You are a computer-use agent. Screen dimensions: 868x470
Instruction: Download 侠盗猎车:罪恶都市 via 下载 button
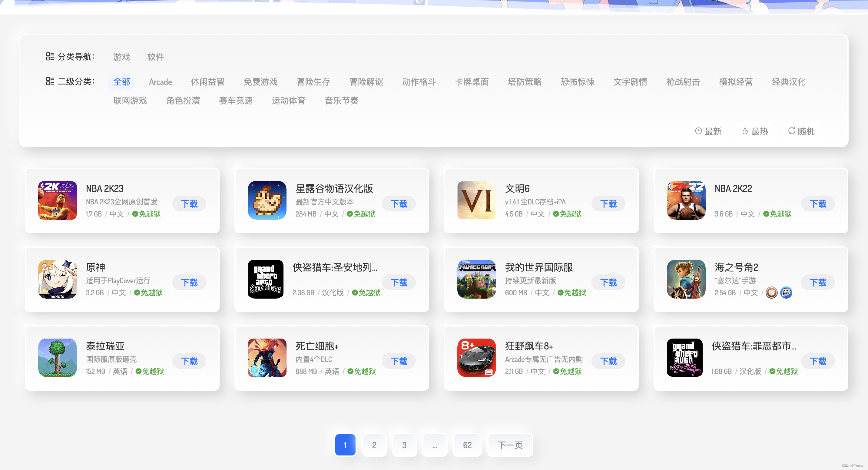pyautogui.click(x=818, y=361)
